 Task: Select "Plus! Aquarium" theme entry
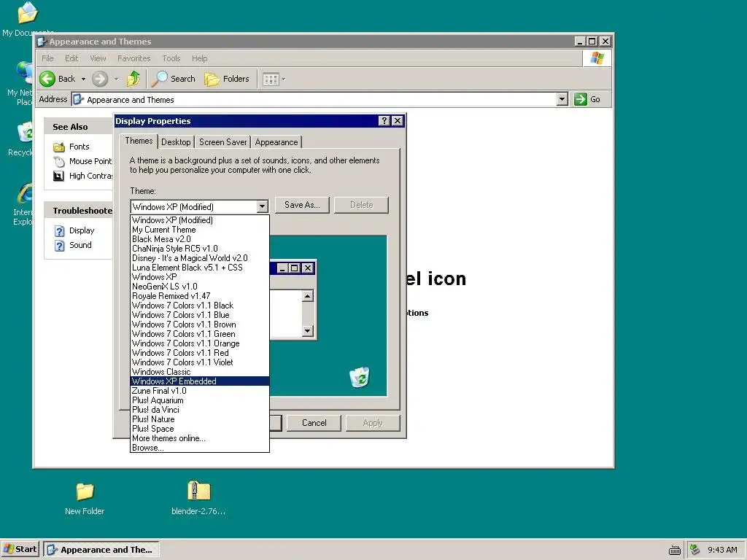pyautogui.click(x=200, y=400)
